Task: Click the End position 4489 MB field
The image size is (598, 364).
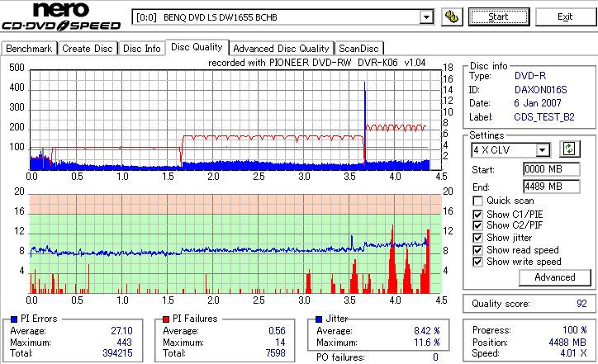Action: click(552, 187)
